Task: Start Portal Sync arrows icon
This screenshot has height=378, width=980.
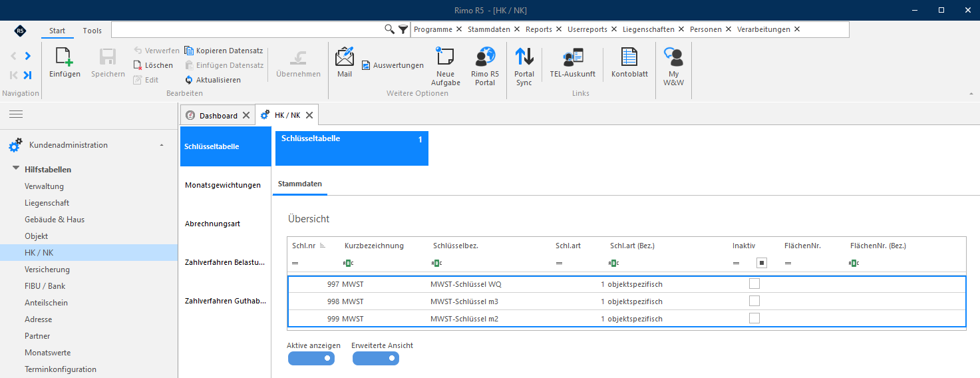Action: (x=524, y=57)
